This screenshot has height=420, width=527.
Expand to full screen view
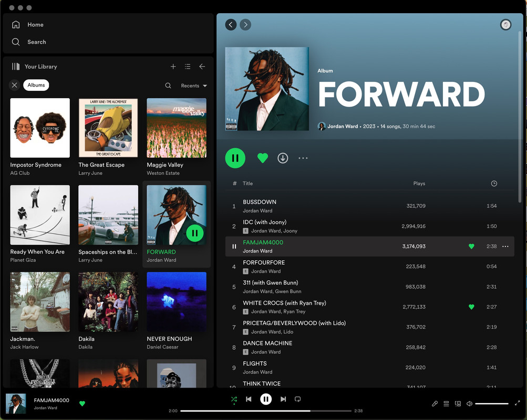(x=517, y=403)
